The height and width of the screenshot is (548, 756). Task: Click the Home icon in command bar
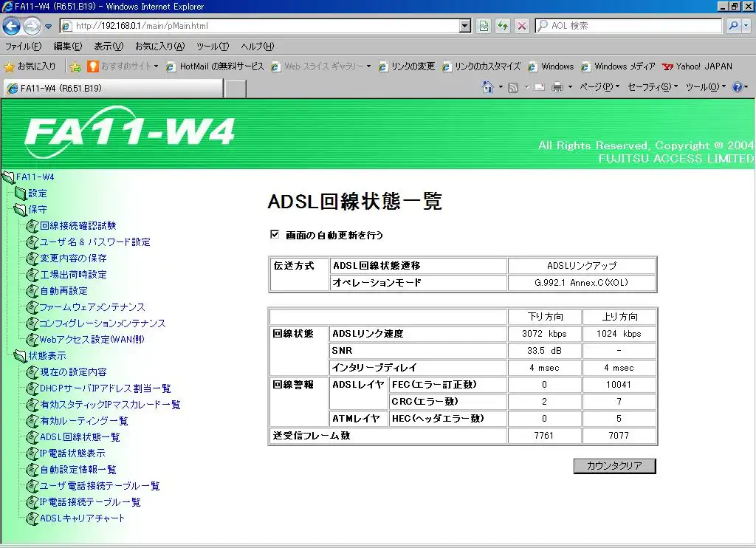tap(487, 87)
